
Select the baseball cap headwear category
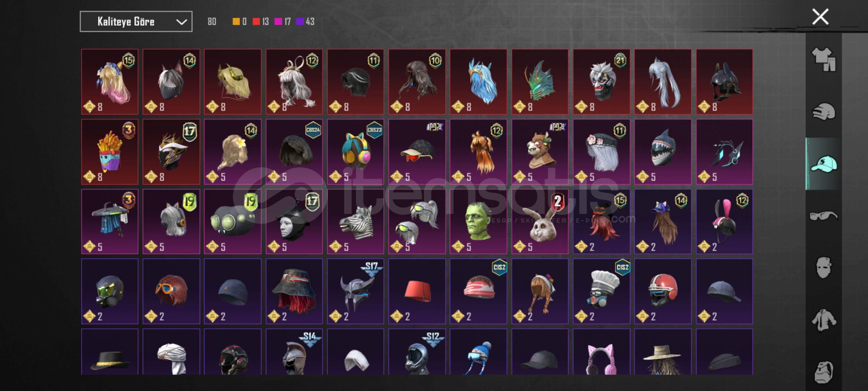824,164
